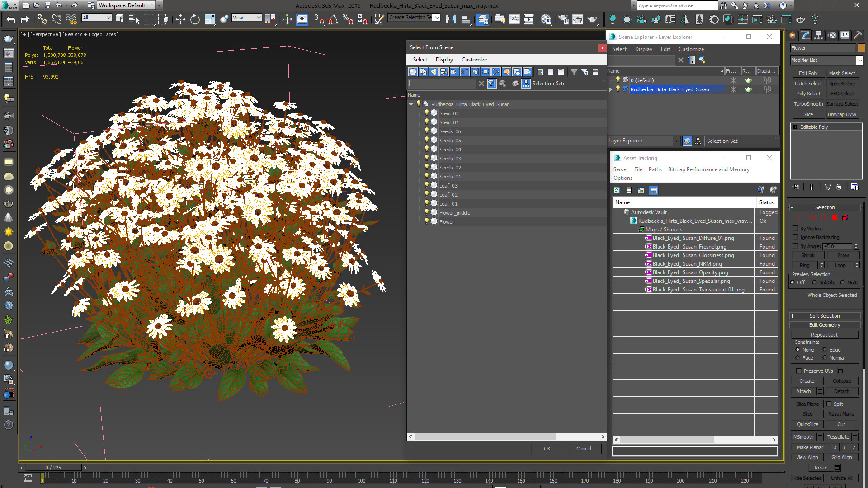Expand the Soft Selection rollout
The height and width of the screenshot is (488, 868).
tap(825, 316)
